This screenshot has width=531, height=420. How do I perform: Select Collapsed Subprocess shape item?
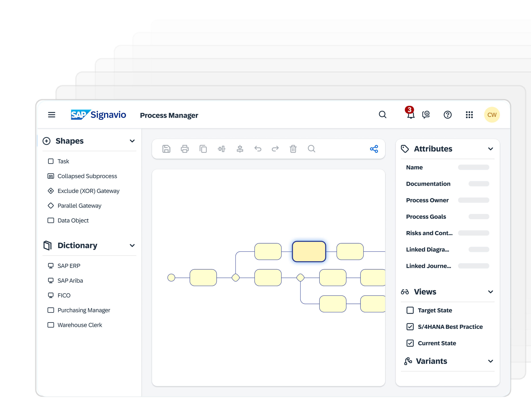click(x=87, y=176)
